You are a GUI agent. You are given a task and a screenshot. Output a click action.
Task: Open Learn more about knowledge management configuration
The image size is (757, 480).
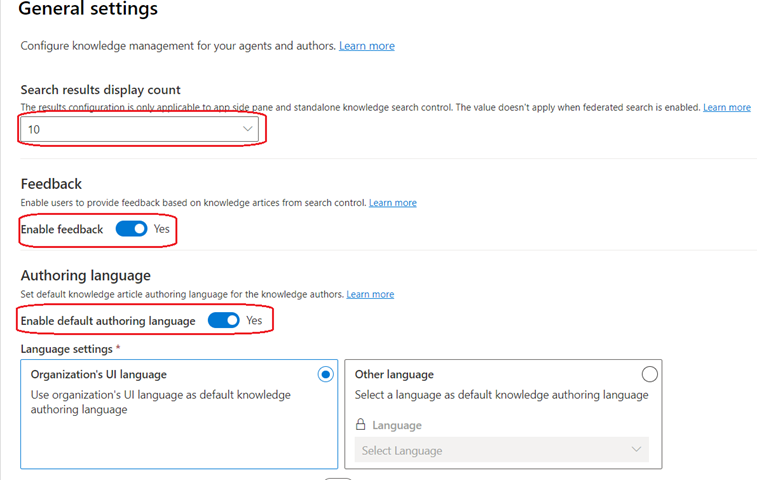tap(367, 46)
